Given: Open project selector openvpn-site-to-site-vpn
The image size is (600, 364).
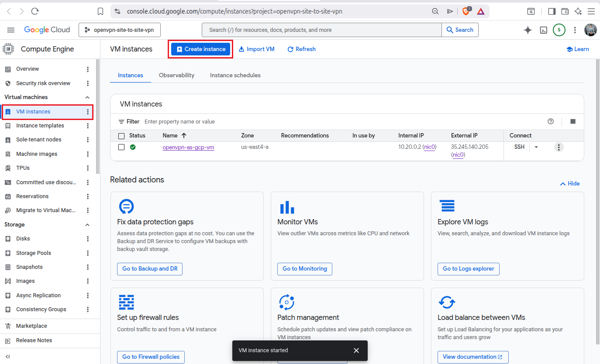Looking at the screenshot, I should (120, 30).
